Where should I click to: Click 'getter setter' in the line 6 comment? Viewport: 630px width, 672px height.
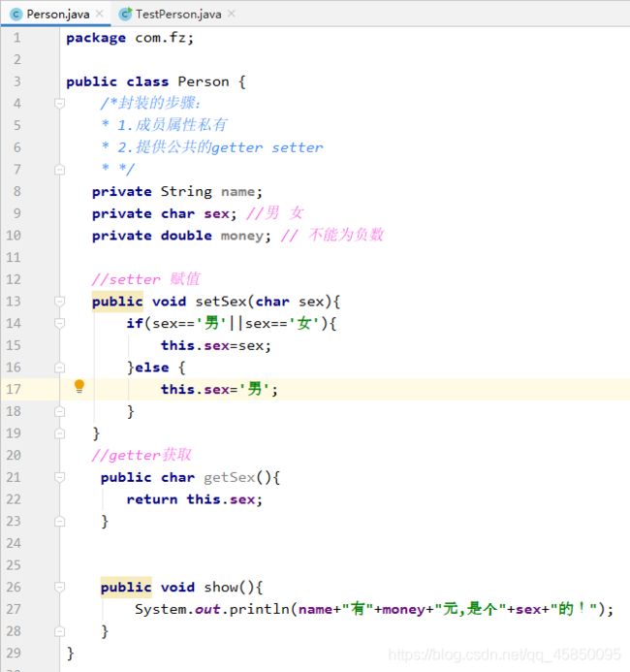point(268,147)
